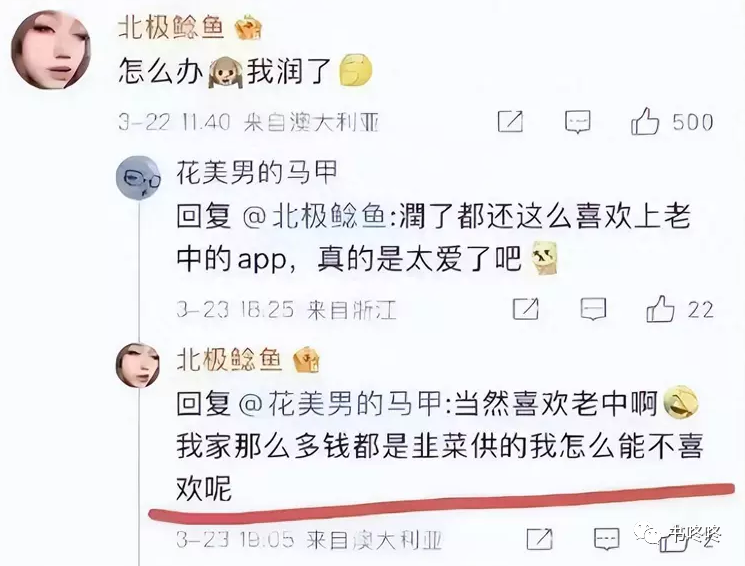Open 花美男的马甲's cartoon avatar
Screen dimensions: 745x566
coord(138,178)
